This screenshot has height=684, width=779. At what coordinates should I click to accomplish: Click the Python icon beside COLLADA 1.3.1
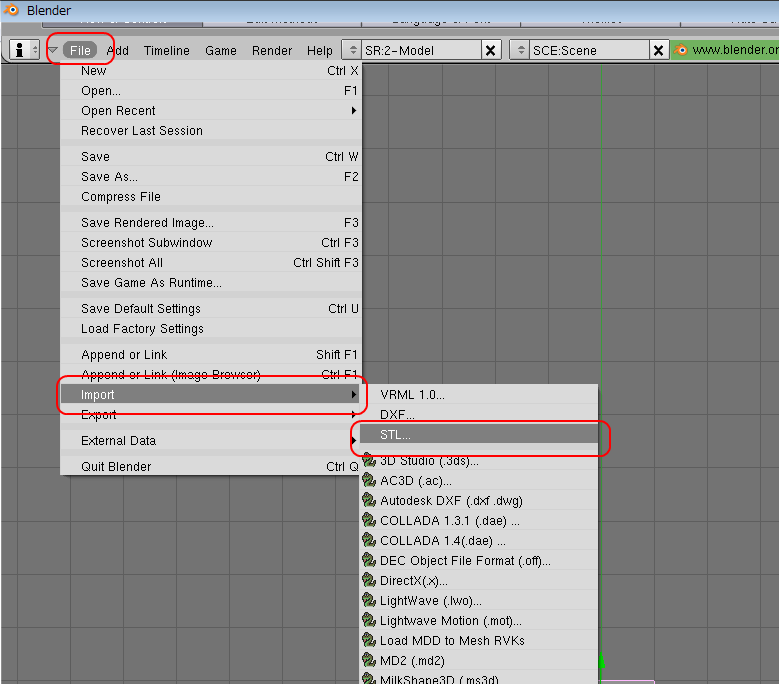[x=369, y=520]
